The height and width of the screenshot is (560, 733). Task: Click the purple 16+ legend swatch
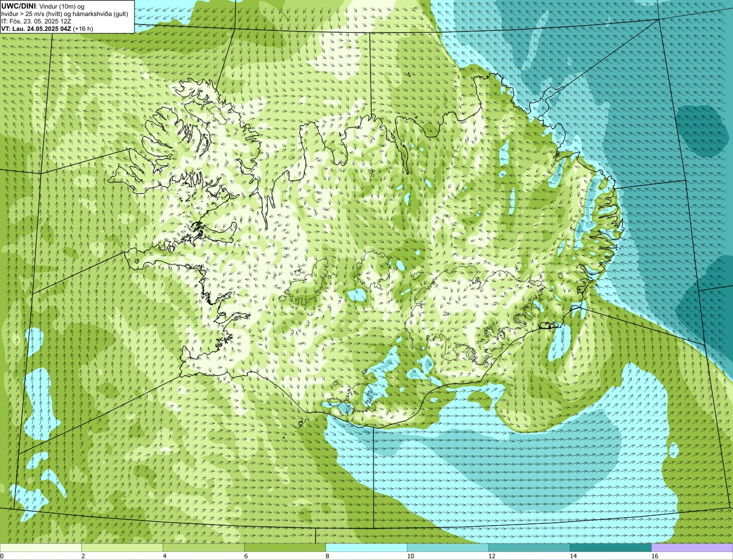click(x=692, y=547)
